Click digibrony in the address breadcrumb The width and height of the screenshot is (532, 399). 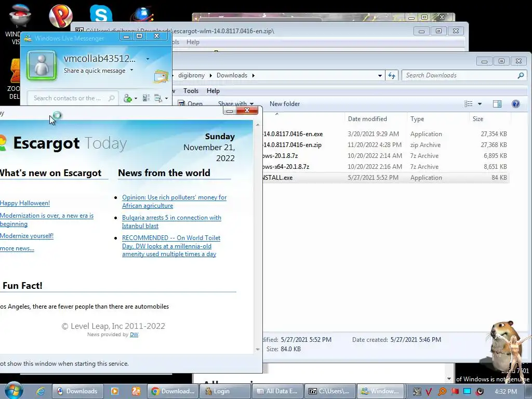coord(191,75)
